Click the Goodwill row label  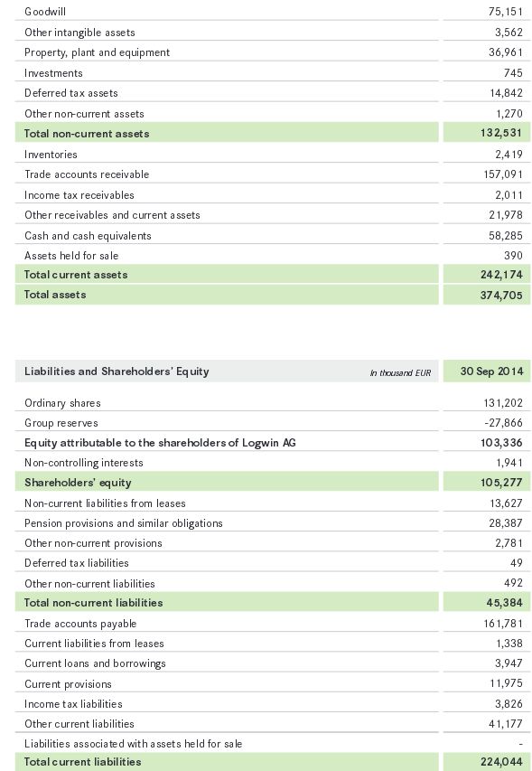44,12
